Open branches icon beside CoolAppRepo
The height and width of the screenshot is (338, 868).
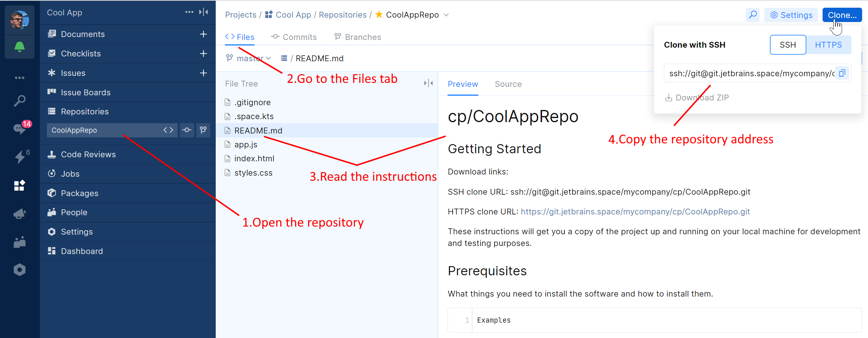click(x=203, y=130)
